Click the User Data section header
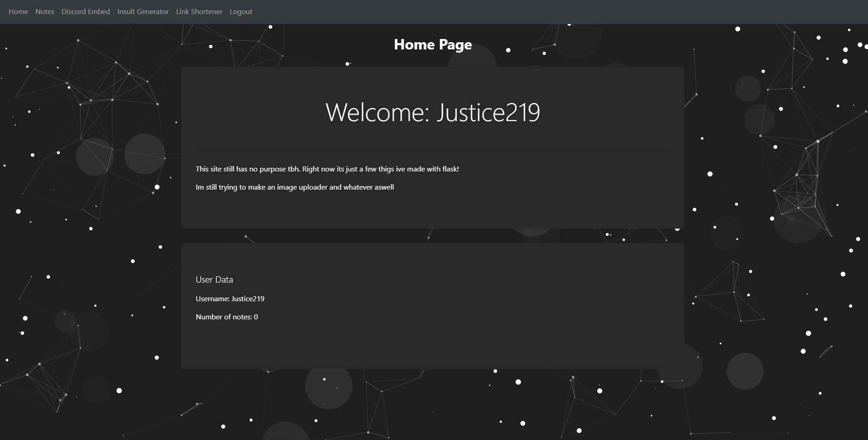Viewport: 868px width, 440px height. tap(214, 279)
